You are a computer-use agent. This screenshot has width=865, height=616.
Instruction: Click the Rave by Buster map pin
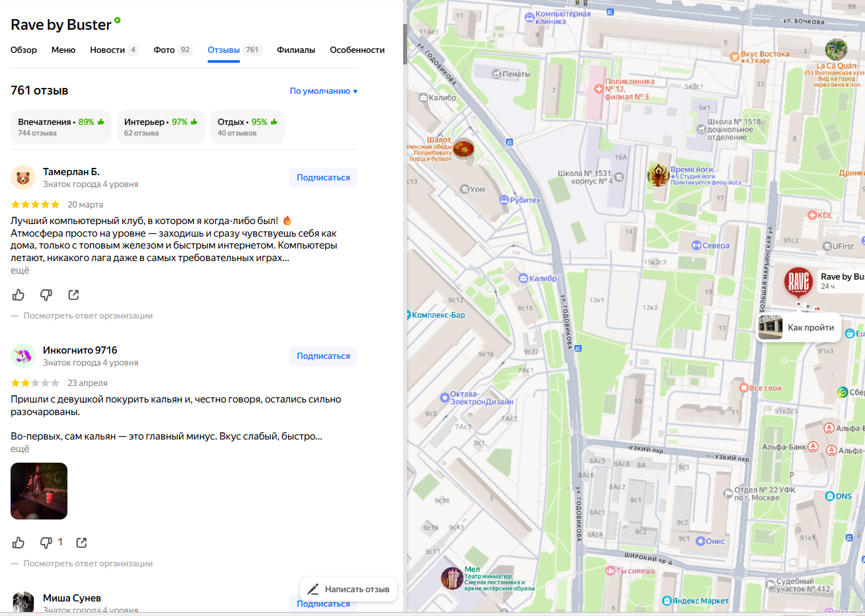coord(798,281)
